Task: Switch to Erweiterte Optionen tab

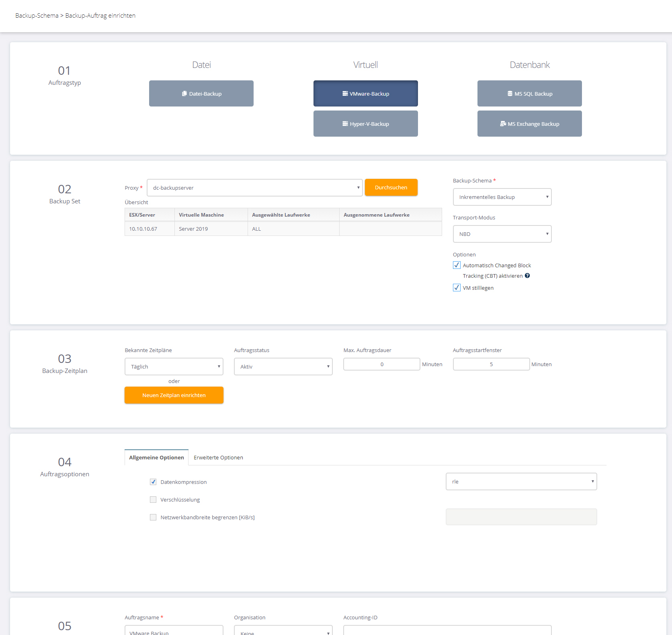Action: point(218,457)
